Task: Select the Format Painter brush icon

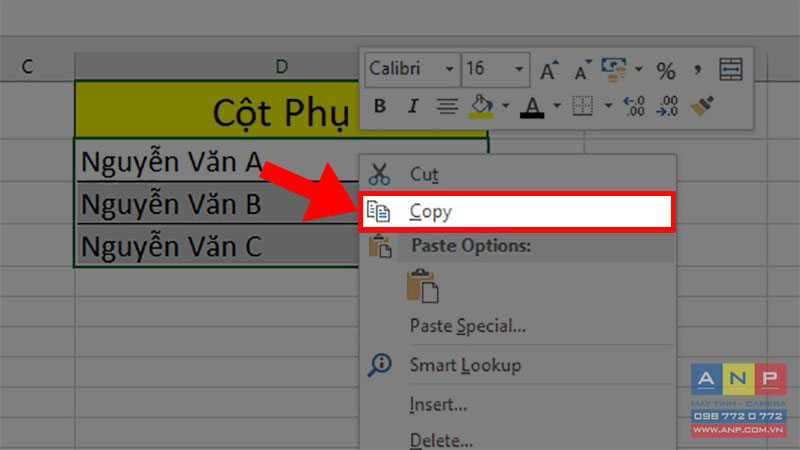Action: (x=703, y=106)
